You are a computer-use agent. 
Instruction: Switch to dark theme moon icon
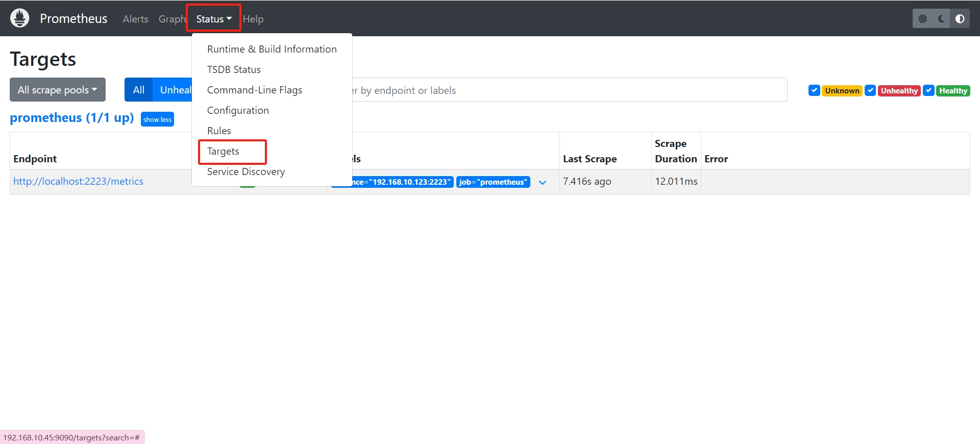941,19
